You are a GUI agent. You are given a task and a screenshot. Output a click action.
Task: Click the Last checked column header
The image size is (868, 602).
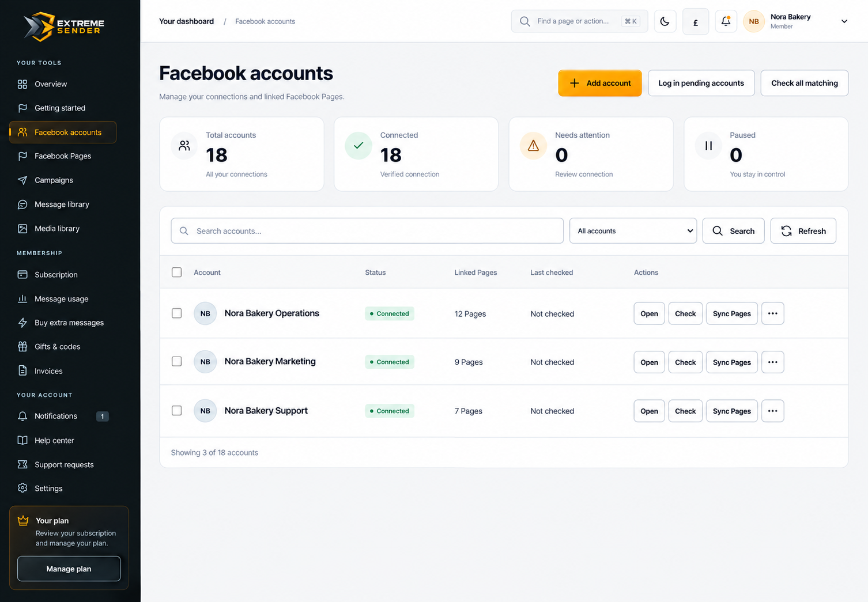click(x=552, y=272)
